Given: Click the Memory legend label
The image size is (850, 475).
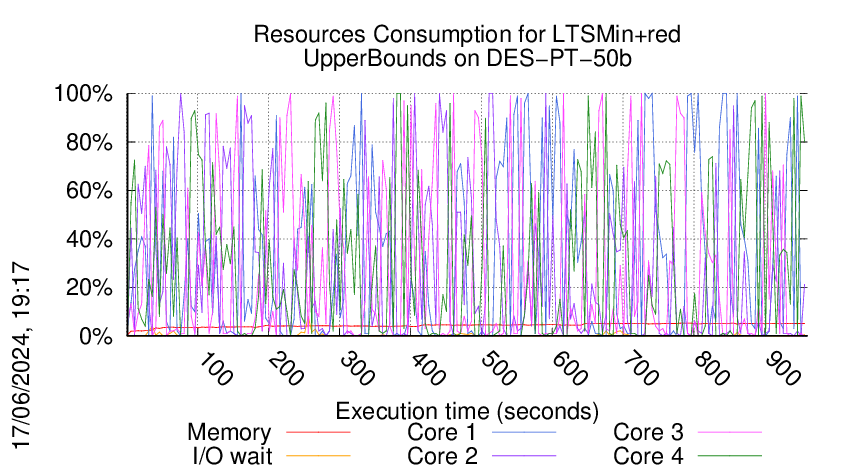Looking at the screenshot, I should point(229,433).
